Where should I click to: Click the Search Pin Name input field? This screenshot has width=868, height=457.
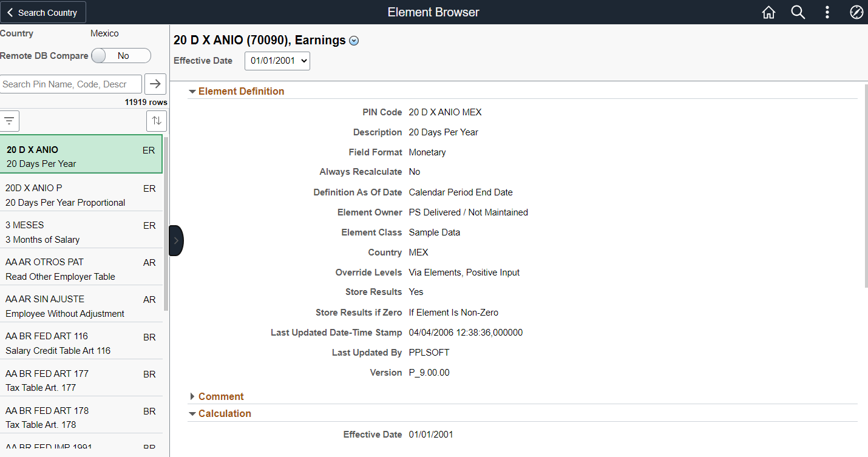pyautogui.click(x=71, y=84)
